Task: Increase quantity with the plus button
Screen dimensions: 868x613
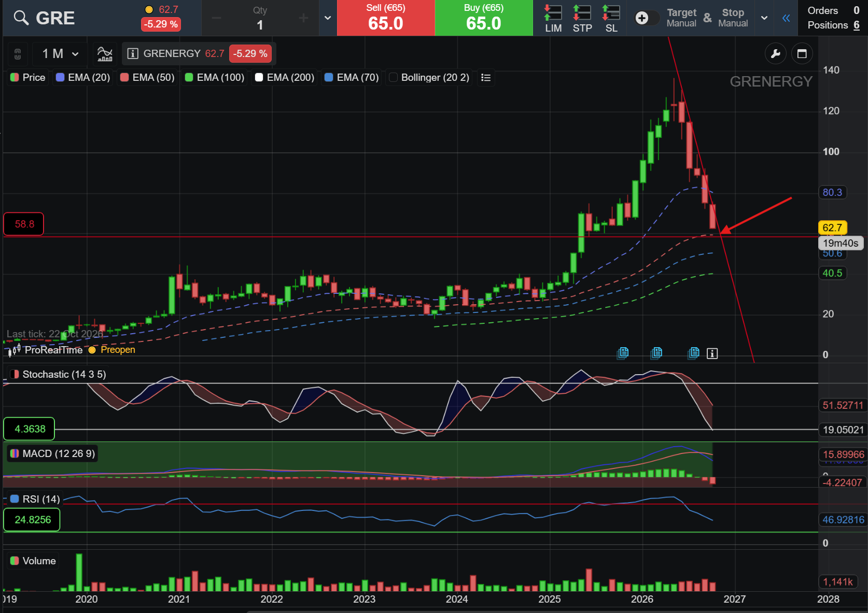Action: point(303,19)
